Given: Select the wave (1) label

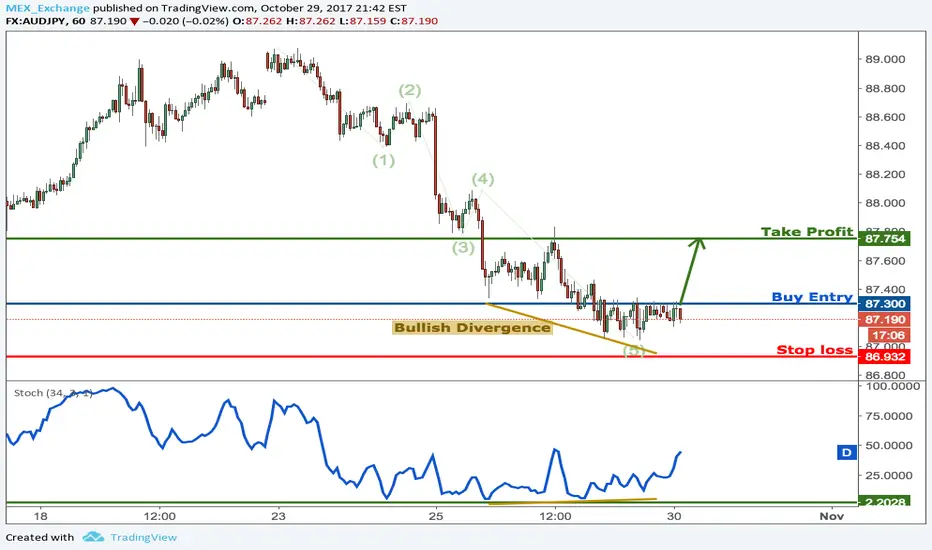Looking at the screenshot, I should click(x=383, y=160).
